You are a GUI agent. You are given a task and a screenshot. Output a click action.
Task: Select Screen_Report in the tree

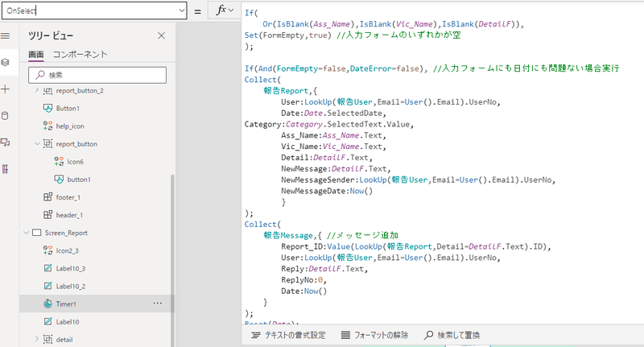click(66, 233)
